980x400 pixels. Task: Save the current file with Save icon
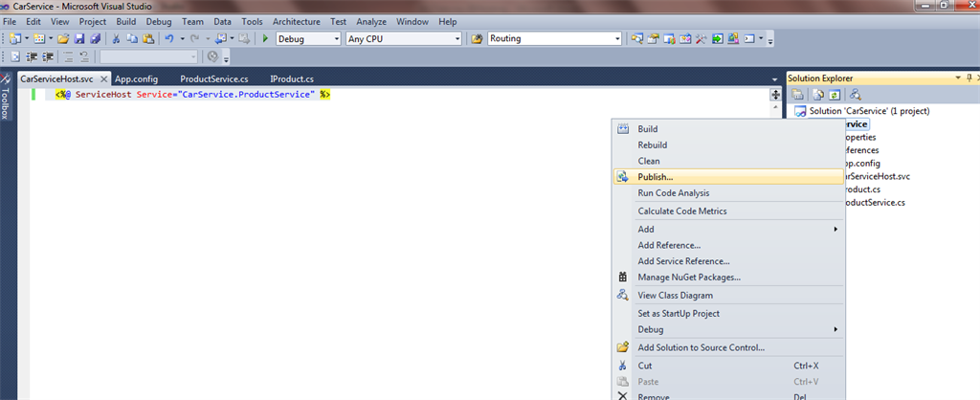coord(79,38)
